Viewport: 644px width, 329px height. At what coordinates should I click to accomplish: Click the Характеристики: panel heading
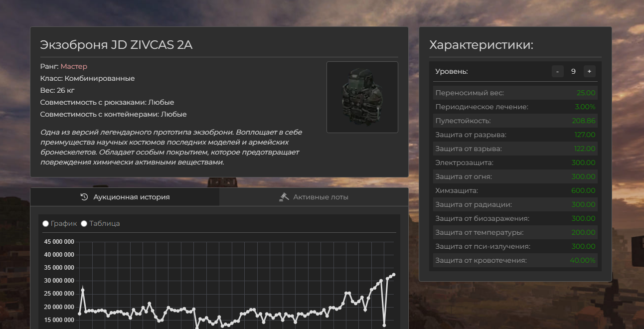(482, 45)
